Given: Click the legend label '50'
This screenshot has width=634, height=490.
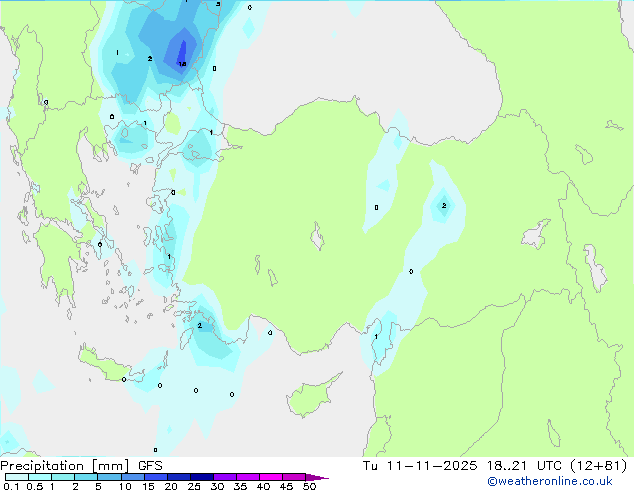Looking at the screenshot, I should point(309,486).
